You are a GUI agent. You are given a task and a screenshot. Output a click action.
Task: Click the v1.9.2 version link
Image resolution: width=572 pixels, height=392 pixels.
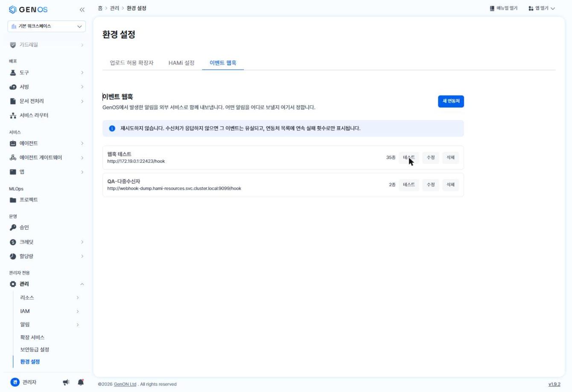pos(554,384)
